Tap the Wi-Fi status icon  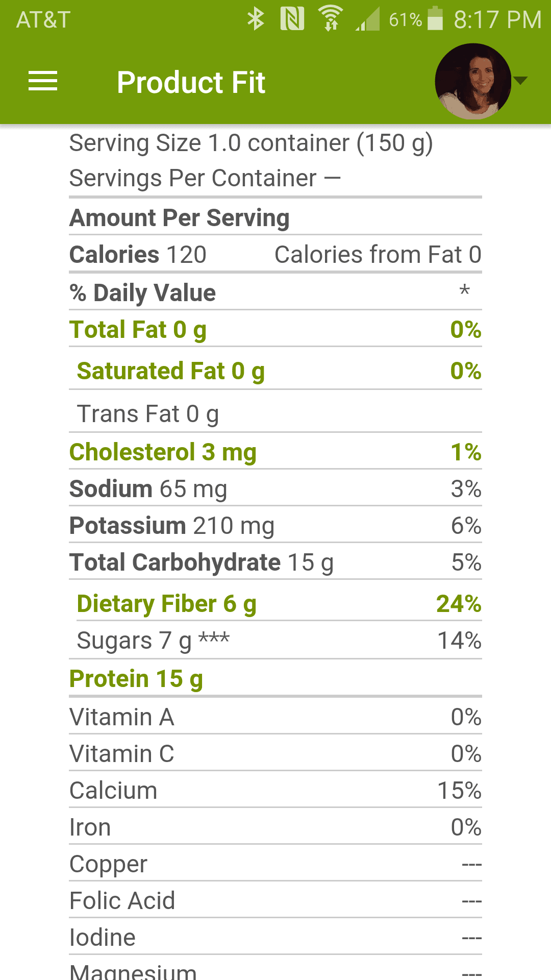[x=331, y=18]
